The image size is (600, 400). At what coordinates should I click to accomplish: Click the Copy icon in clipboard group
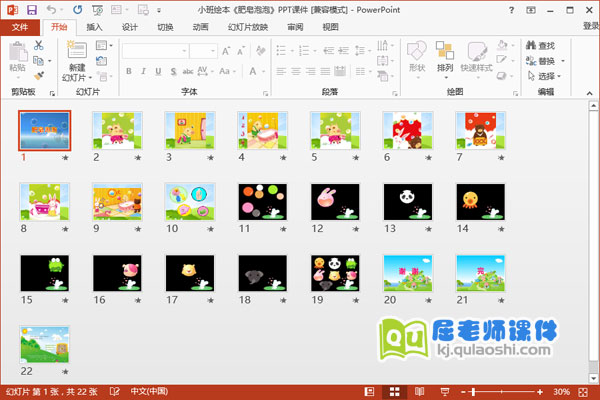[38, 60]
